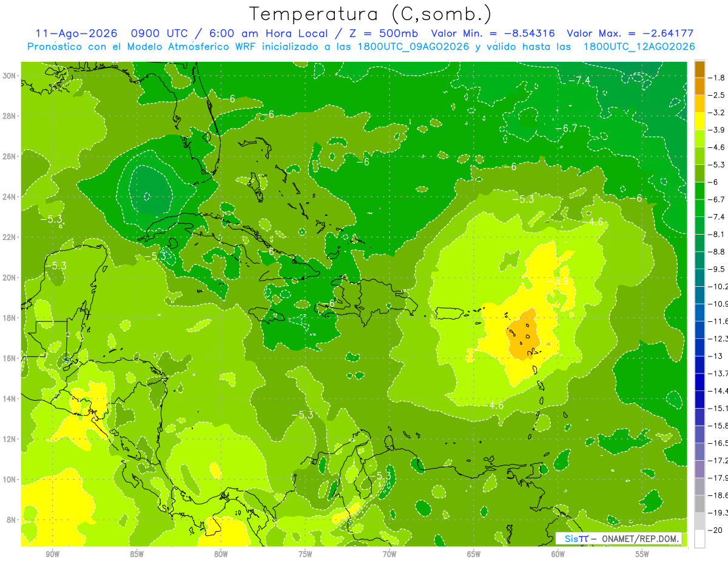Click the model start time "1800UTC_09AGO2026"
Viewport: 728px width, 562px height.
pyautogui.click(x=414, y=47)
